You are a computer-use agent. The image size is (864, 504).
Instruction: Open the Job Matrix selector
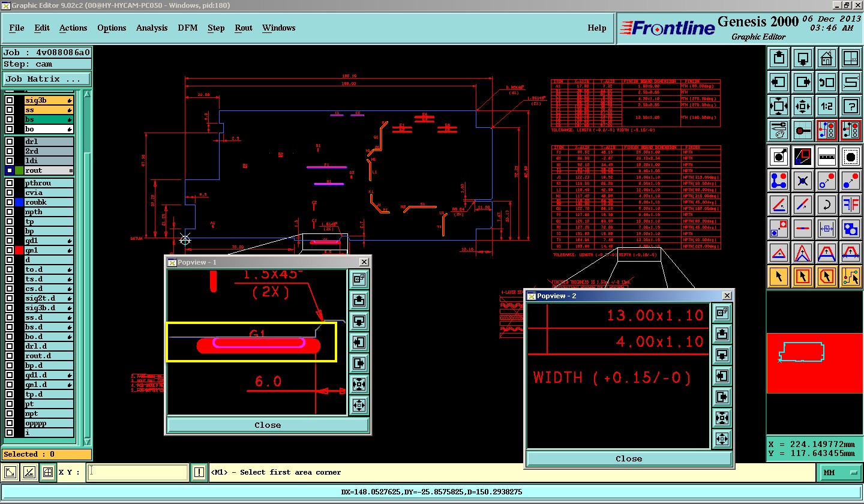pos(47,79)
